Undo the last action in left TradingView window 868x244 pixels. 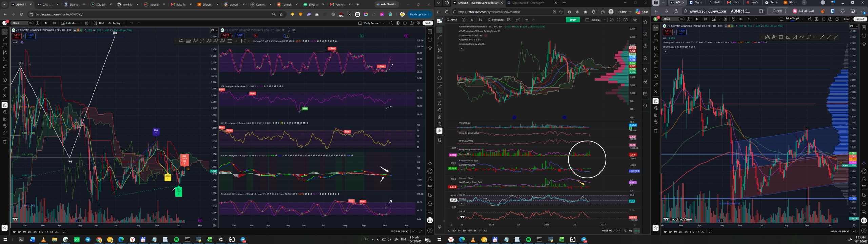132,23
